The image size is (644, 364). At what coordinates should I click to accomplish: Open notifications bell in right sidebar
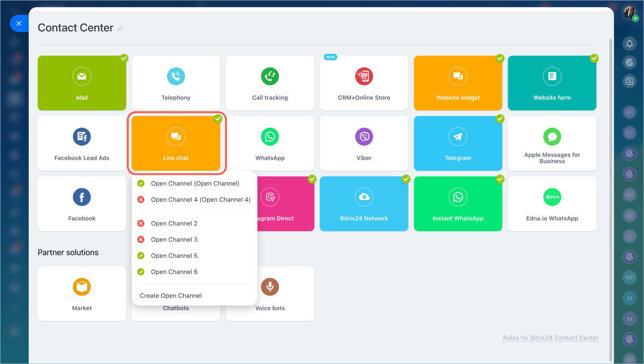point(629,44)
